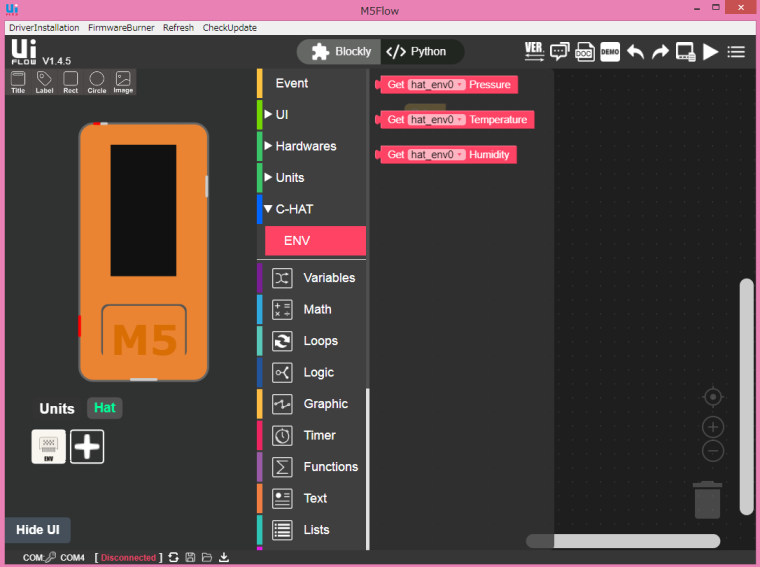Screen dimensions: 760x567
Task: Open hat_env0 dropdown in Humidity block
Action: [x=437, y=155]
